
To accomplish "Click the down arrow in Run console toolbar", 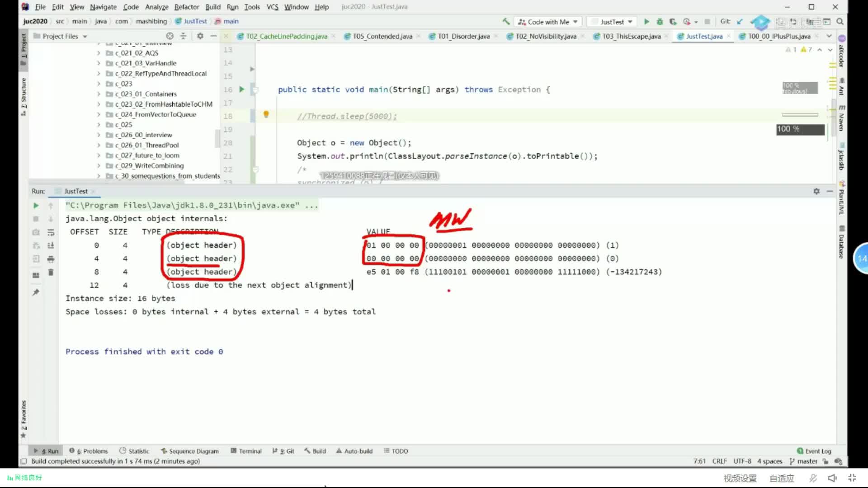I will (x=51, y=219).
